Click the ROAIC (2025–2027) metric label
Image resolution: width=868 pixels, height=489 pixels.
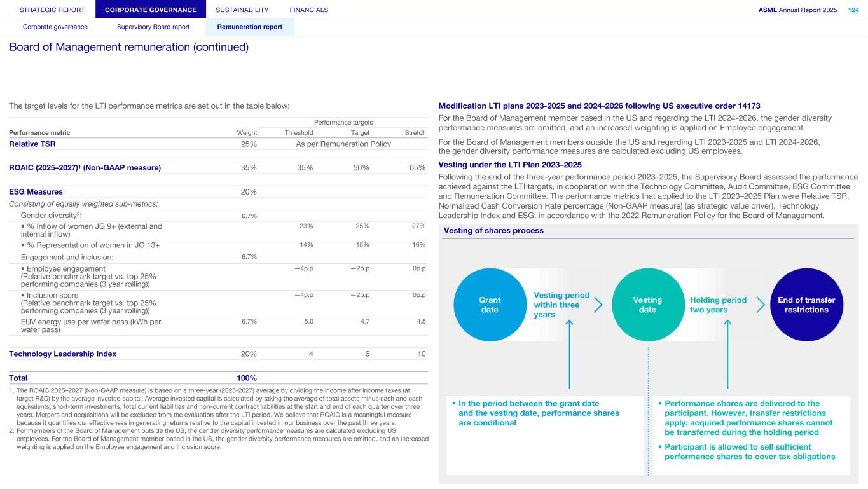pyautogui.click(x=85, y=168)
